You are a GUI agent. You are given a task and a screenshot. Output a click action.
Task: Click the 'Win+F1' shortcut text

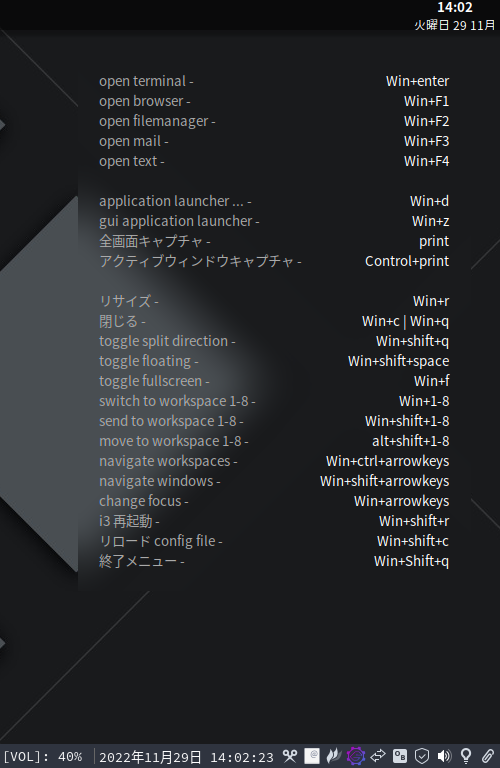tap(427, 101)
